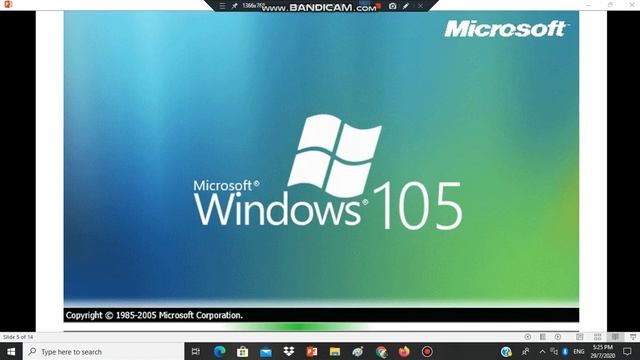Click the Bandicam pin icon
Image resolution: width=640 pixels, height=360 pixels.
click(x=234, y=6)
